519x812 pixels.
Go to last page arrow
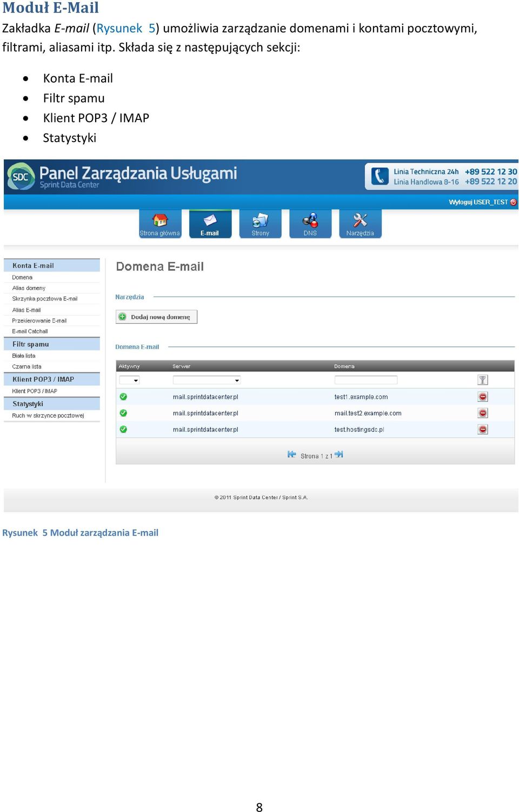pos(339,454)
